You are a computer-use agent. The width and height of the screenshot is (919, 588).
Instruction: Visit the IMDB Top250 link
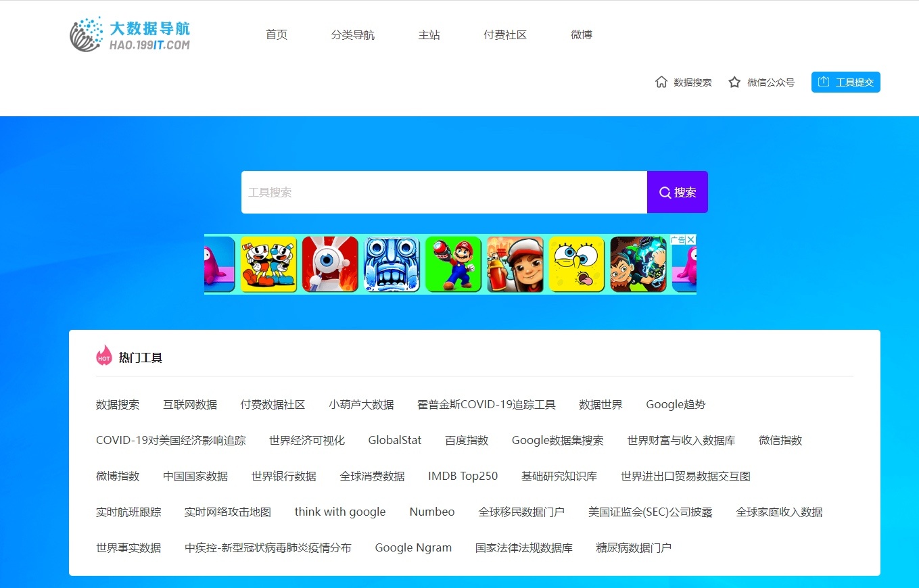[x=463, y=476]
